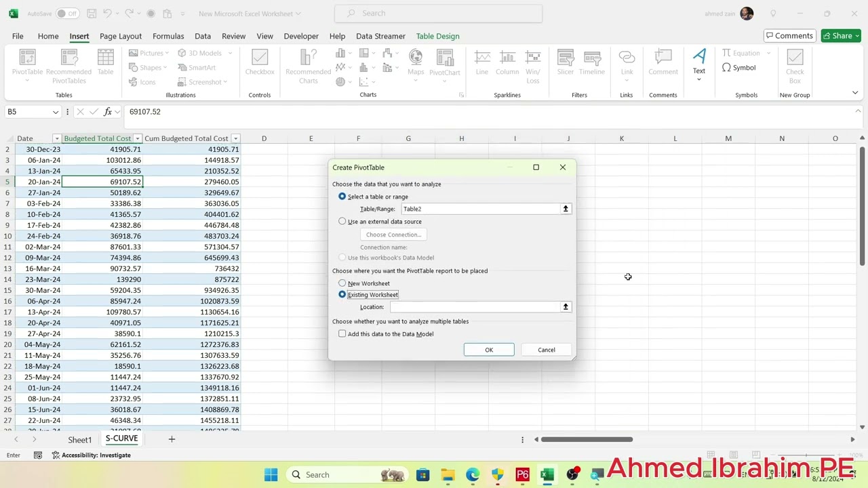Image resolution: width=868 pixels, height=488 pixels.
Task: Click the SmartArt button
Action: click(197, 68)
